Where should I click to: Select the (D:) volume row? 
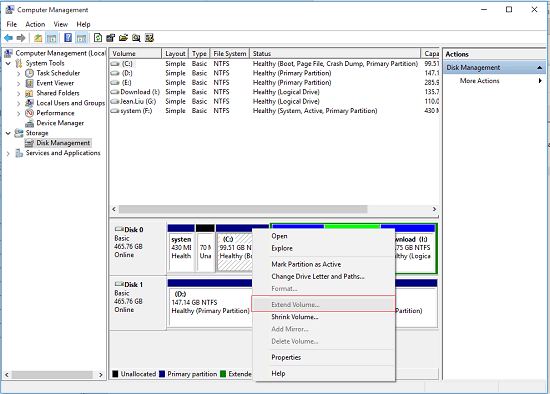(x=274, y=73)
